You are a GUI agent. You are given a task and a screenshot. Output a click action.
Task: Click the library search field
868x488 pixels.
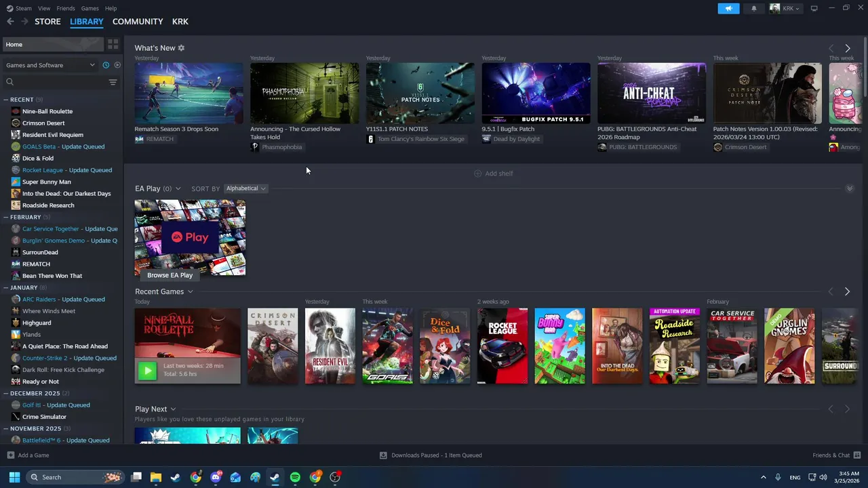coord(54,82)
